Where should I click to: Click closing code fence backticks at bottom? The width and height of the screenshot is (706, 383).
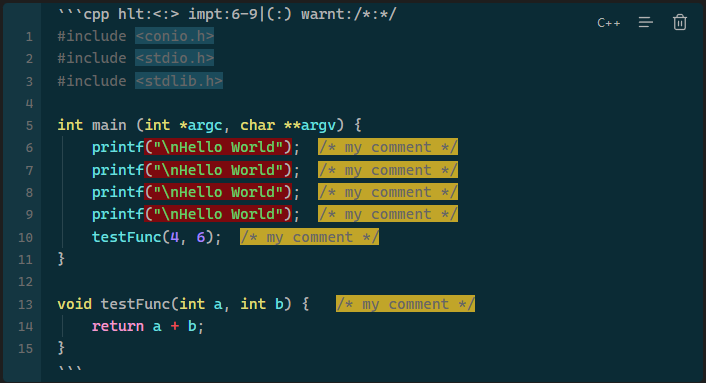[x=70, y=369]
